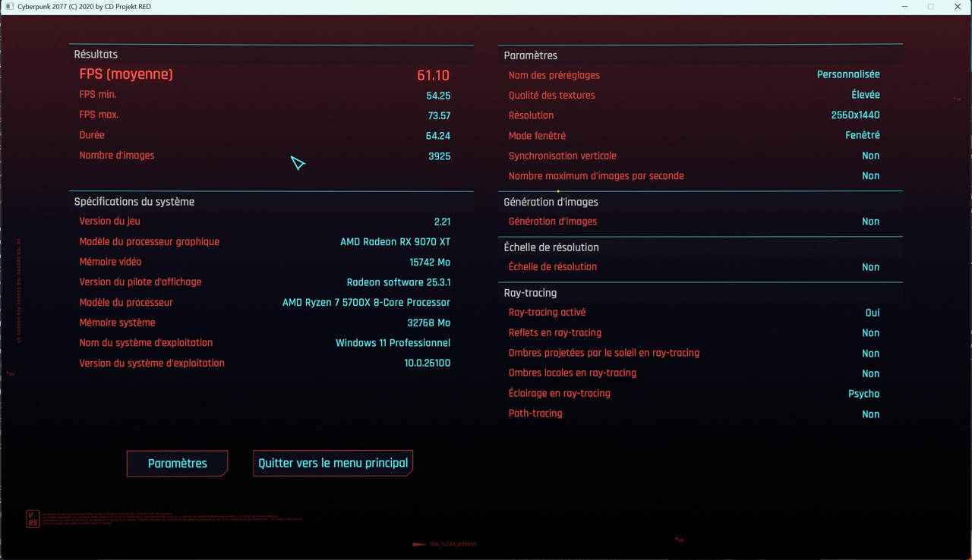Click 'Non' in the Path-tracing row
Viewport: 972px width, 560px height.
(x=871, y=414)
